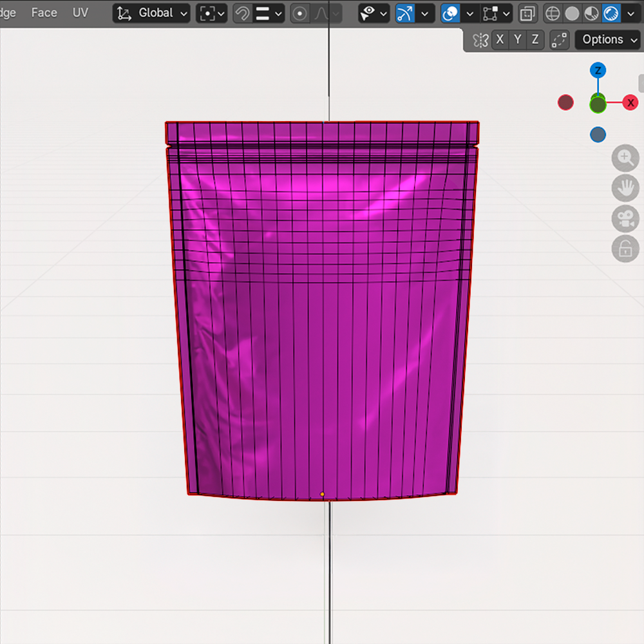Open the Options dropdown
644x644 pixels.
click(609, 40)
